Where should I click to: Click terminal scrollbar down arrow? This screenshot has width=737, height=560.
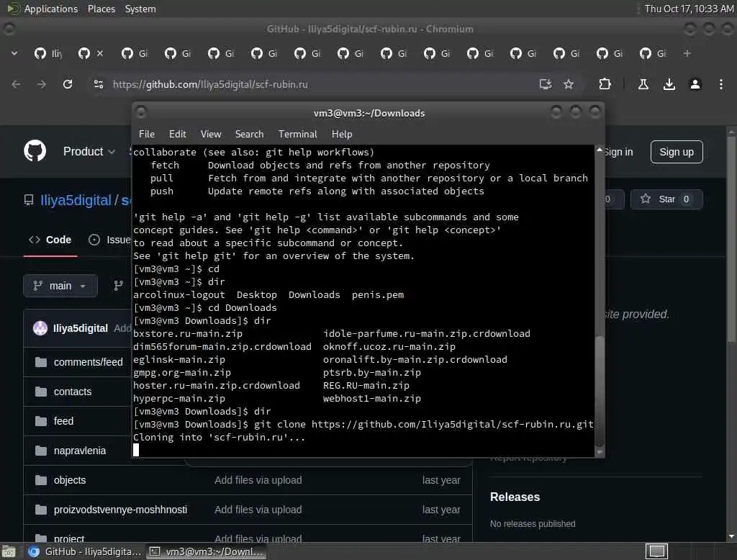600,452
